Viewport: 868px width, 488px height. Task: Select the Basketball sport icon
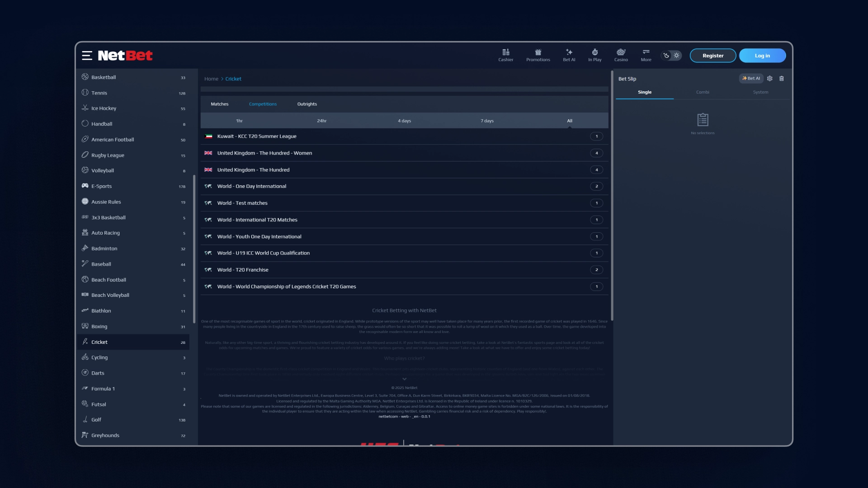tap(85, 77)
